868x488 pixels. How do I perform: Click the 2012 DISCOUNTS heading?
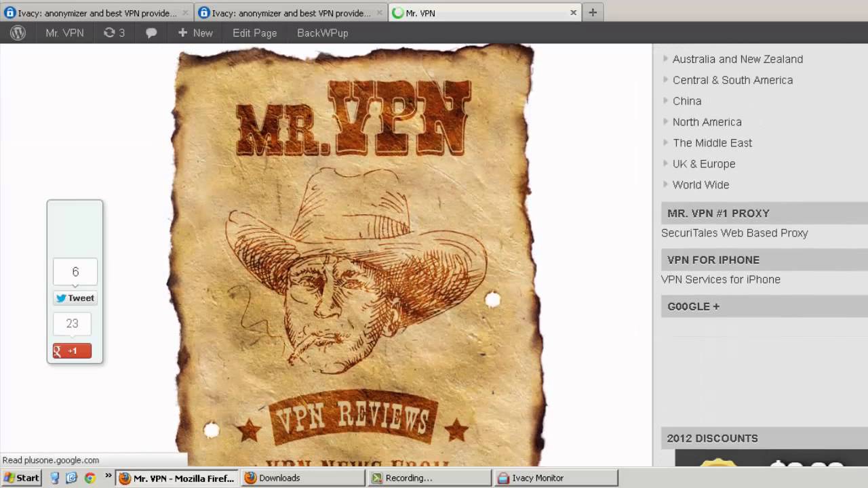pyautogui.click(x=712, y=439)
